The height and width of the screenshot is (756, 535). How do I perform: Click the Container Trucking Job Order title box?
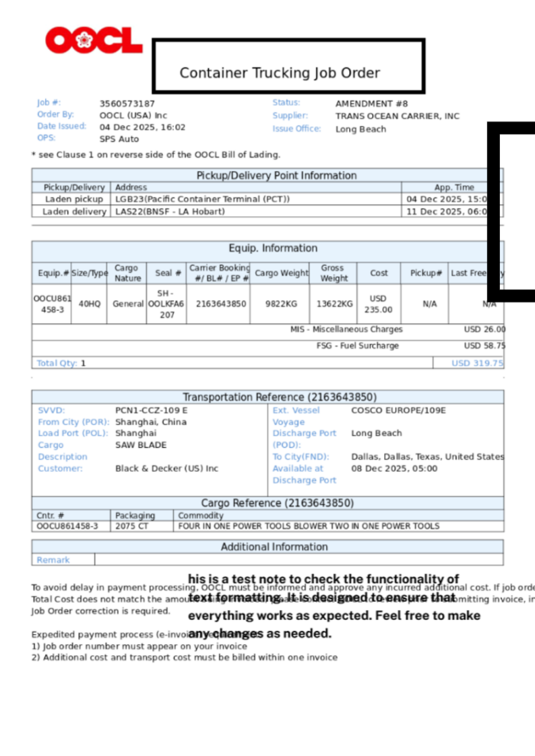[288, 67]
